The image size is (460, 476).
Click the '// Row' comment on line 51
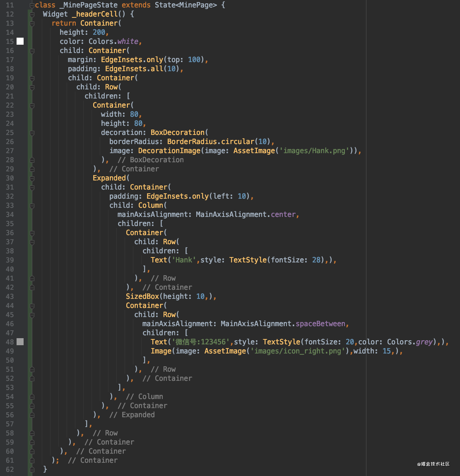pos(164,370)
